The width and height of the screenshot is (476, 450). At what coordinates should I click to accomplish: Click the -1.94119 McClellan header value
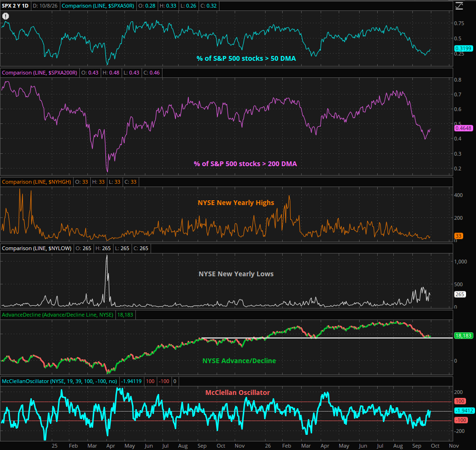[131, 381]
